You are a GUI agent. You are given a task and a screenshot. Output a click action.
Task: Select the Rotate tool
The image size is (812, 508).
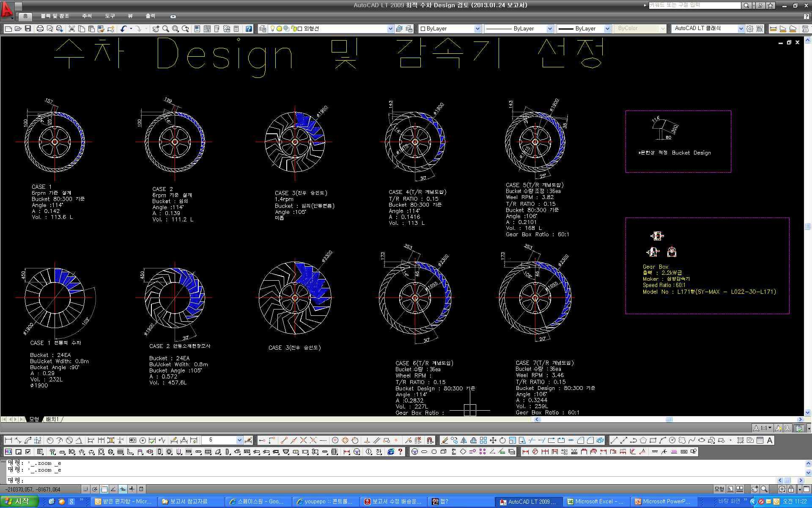tap(502, 440)
